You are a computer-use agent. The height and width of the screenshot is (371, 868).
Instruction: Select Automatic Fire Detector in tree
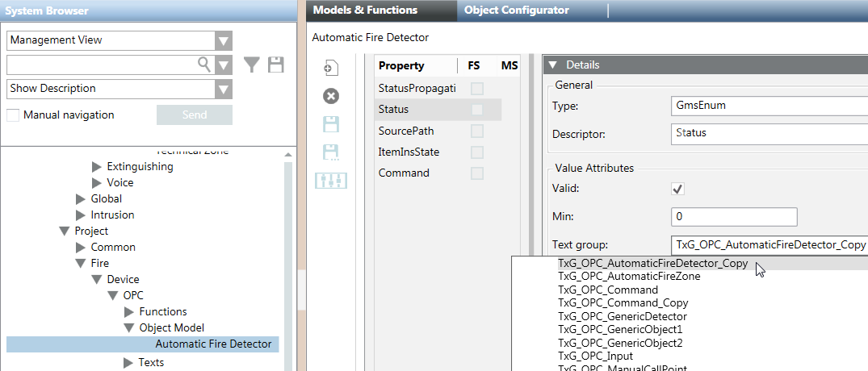point(213,344)
